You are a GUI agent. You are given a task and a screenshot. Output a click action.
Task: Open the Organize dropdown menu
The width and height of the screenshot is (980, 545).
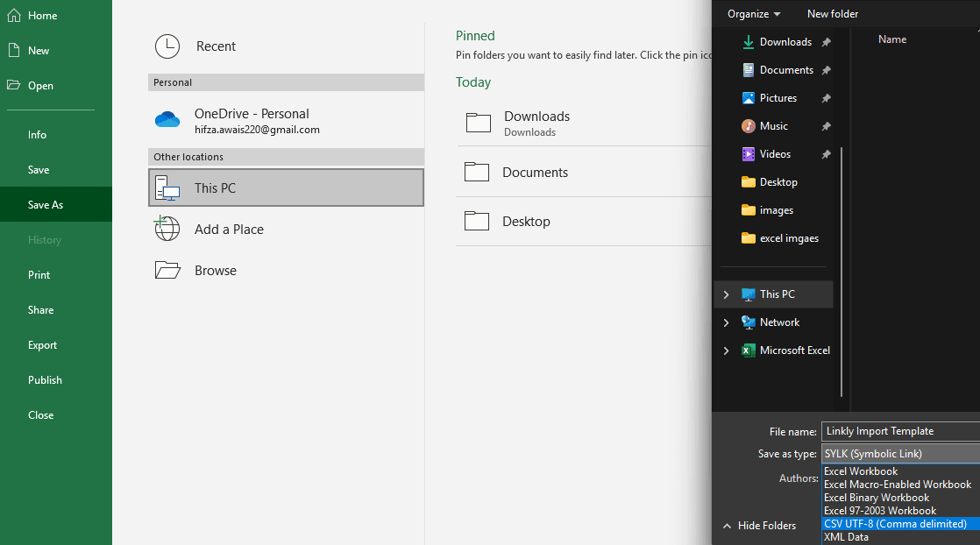[x=752, y=13]
